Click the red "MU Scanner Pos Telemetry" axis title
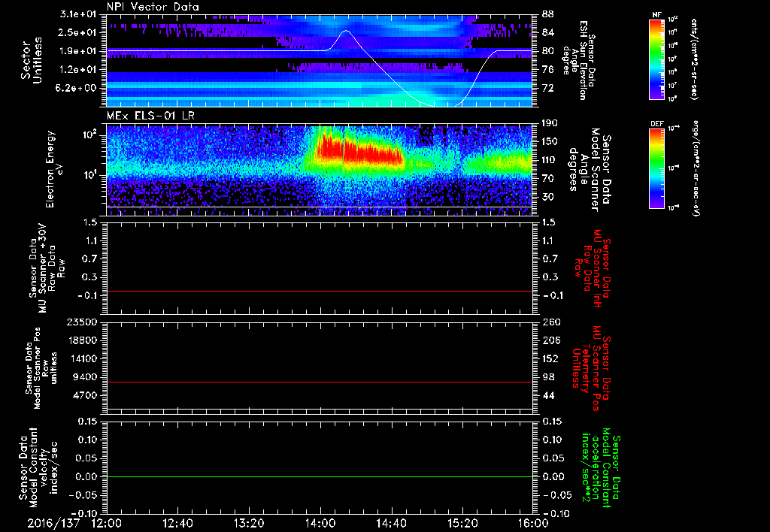Image resolution: width=770 pixels, height=532 pixels. point(591,368)
